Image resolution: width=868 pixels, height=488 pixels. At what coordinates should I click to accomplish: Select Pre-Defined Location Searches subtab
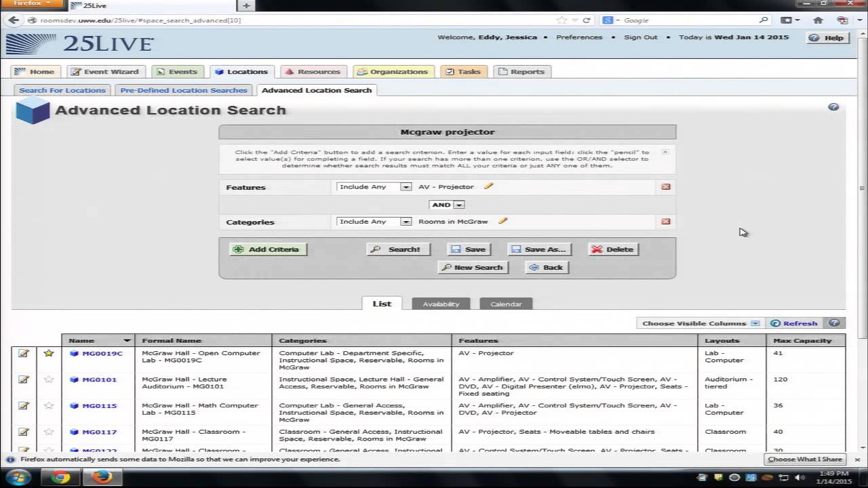(x=184, y=90)
